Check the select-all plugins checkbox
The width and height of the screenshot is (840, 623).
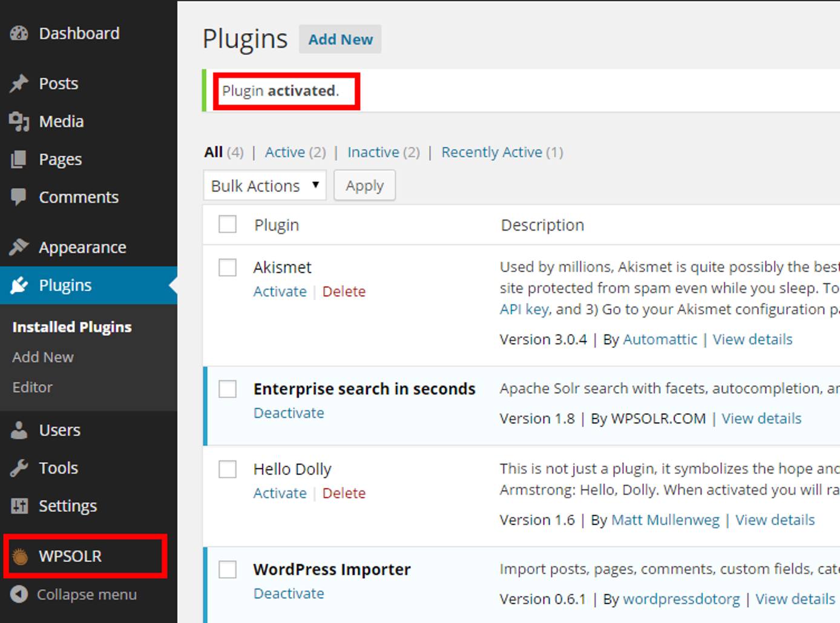pyautogui.click(x=227, y=224)
